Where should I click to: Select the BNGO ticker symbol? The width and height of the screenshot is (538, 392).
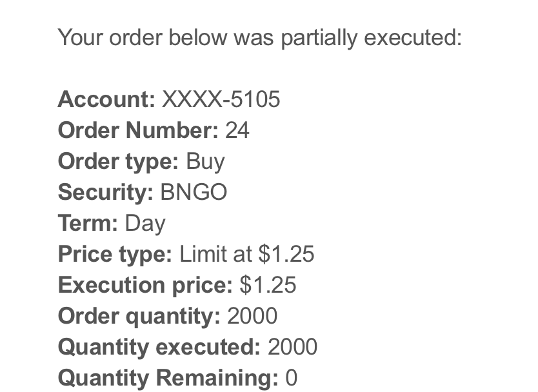[x=194, y=192]
